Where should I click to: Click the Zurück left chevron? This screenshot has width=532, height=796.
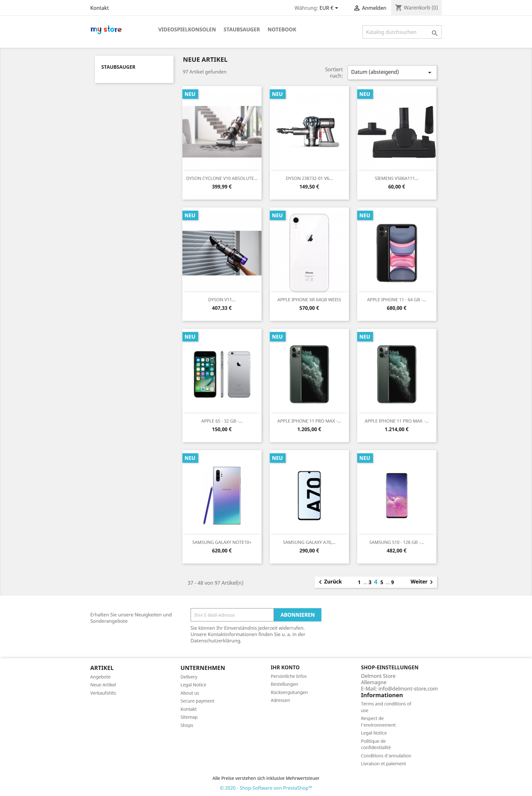[x=320, y=582]
